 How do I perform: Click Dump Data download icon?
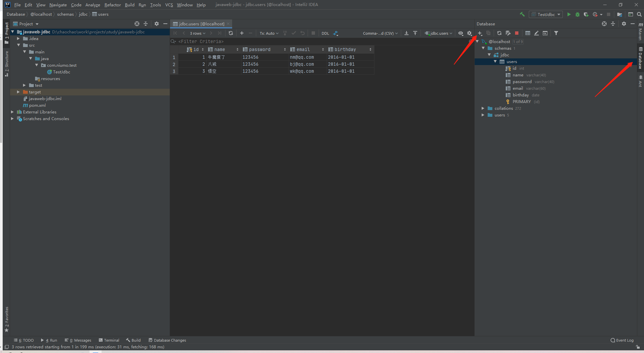coord(407,33)
